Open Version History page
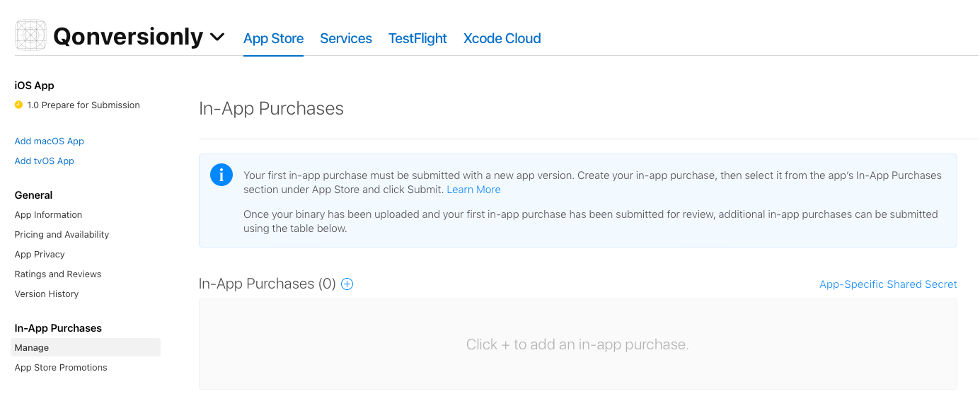Image resolution: width=980 pixels, height=418 pixels. tap(47, 294)
